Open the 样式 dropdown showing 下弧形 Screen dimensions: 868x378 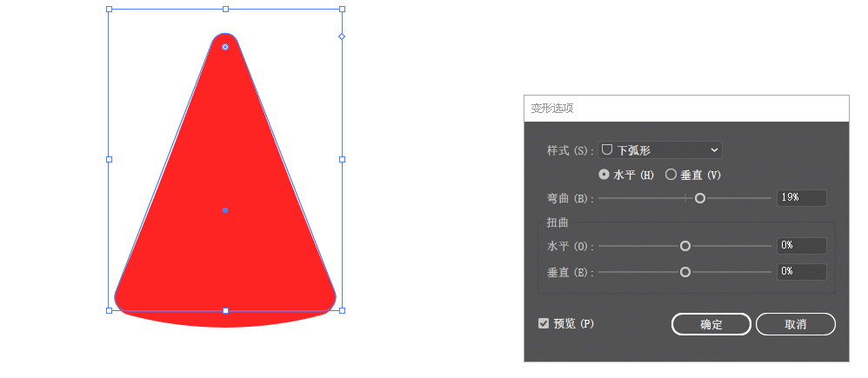pyautogui.click(x=660, y=150)
